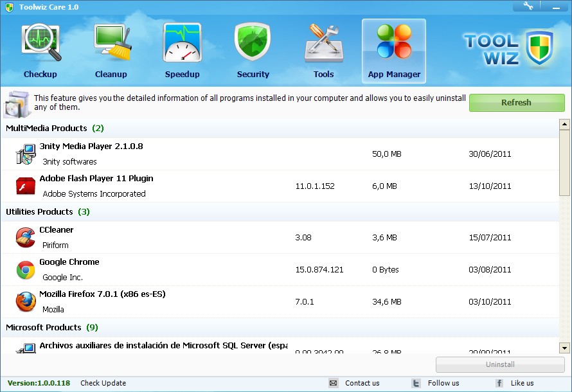Click the date 30/06/2011
The width and height of the screenshot is (572, 392).
point(490,154)
